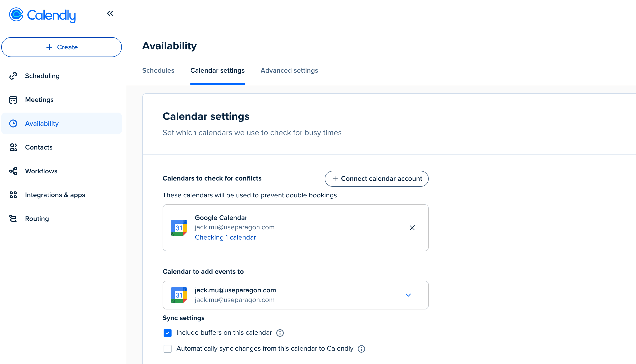Enable Automatically sync changes checkbox
This screenshot has height=364, width=636.
click(168, 349)
